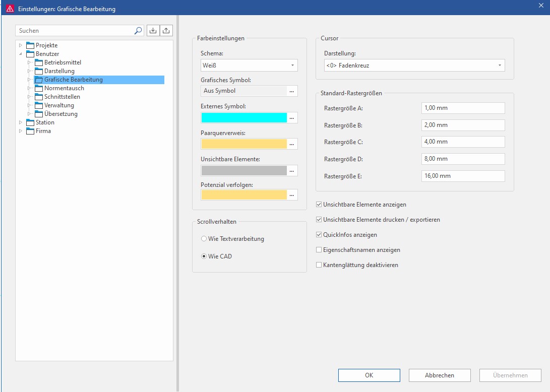The width and height of the screenshot is (550, 392).
Task: Click the export settings icon
Action: (166, 31)
